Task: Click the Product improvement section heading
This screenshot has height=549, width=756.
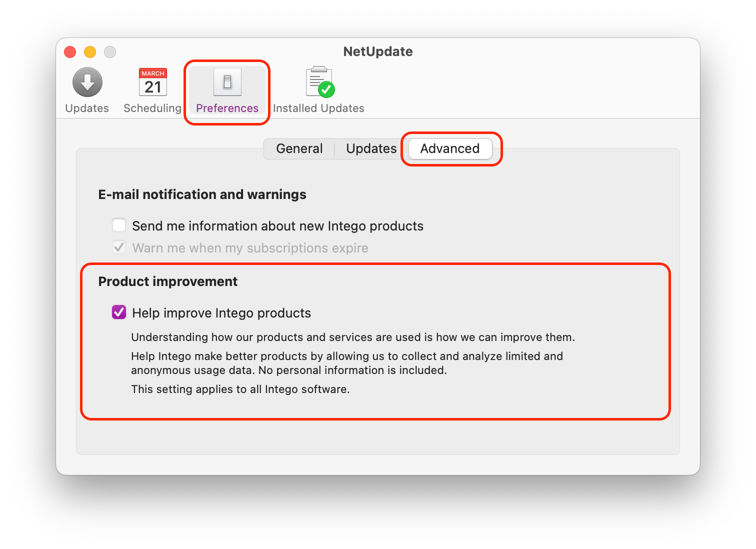Action: 167,281
